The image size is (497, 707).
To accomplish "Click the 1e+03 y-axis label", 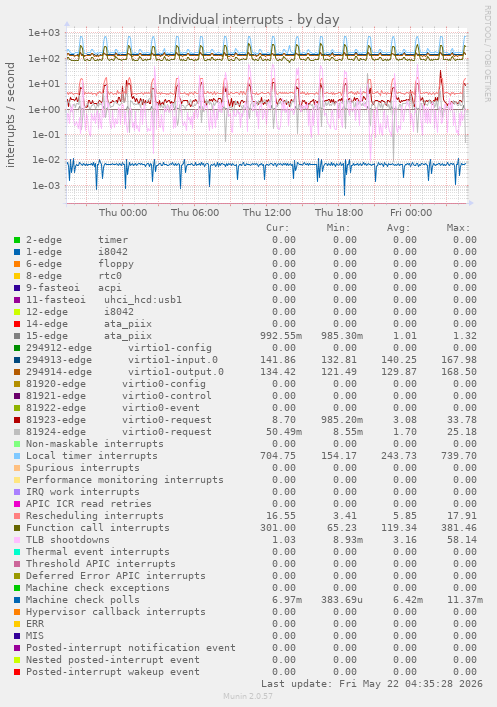I will click(44, 32).
